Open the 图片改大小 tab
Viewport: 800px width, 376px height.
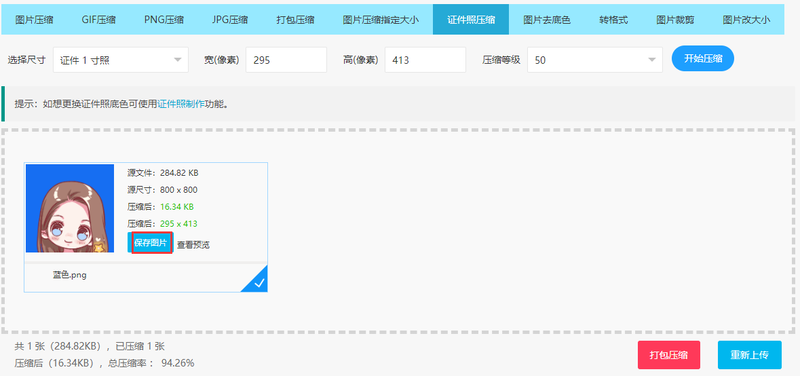(x=746, y=20)
